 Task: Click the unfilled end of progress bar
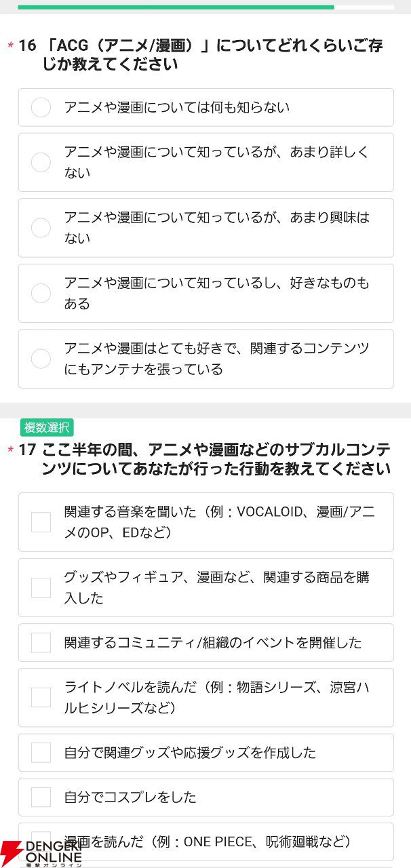(364, 7)
